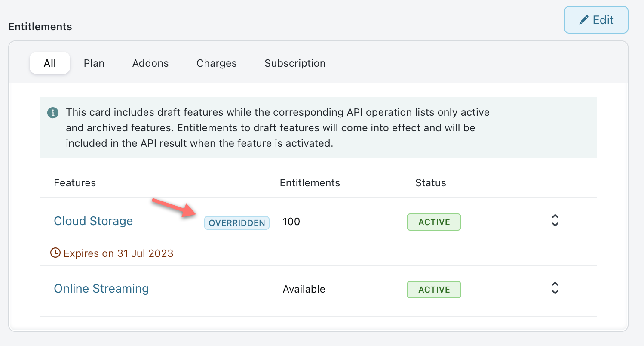Open the Online Streaming feature link
The width and height of the screenshot is (644, 346).
click(101, 289)
